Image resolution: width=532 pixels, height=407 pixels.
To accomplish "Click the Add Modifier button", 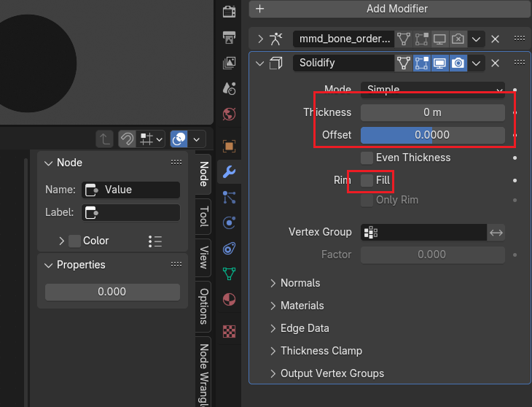I will click(389, 9).
